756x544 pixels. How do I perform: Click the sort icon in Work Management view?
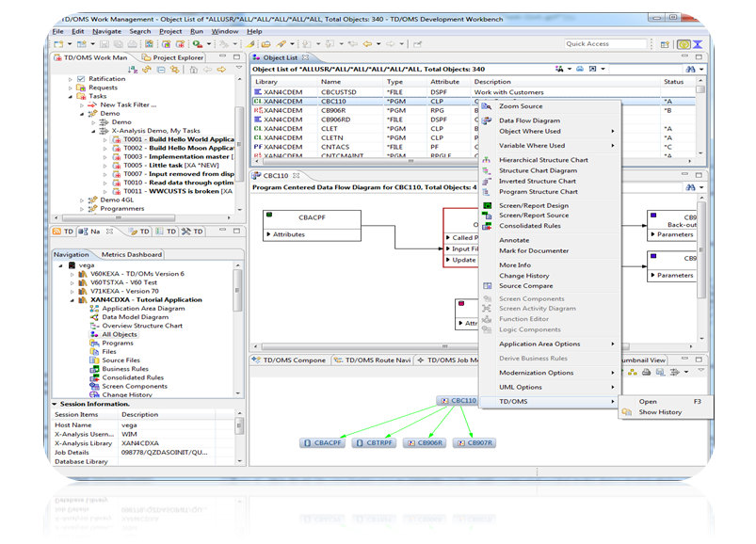tap(133, 70)
